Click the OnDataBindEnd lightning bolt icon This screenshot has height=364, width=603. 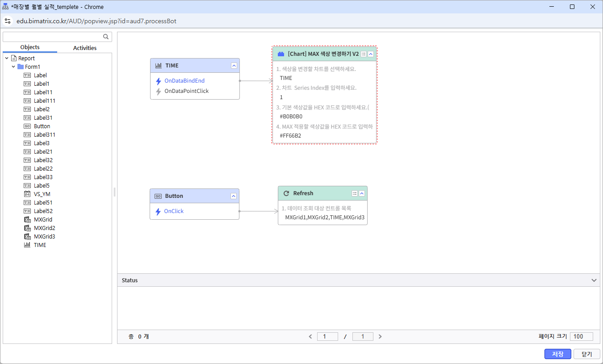coord(158,81)
